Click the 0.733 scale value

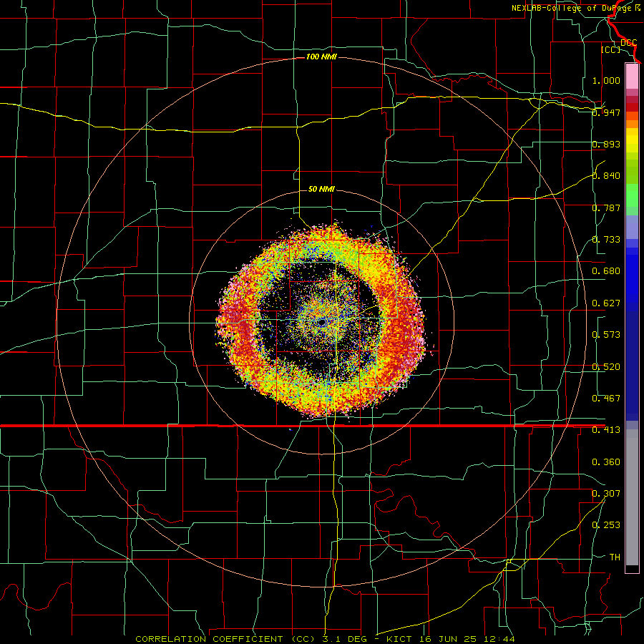pyautogui.click(x=606, y=240)
